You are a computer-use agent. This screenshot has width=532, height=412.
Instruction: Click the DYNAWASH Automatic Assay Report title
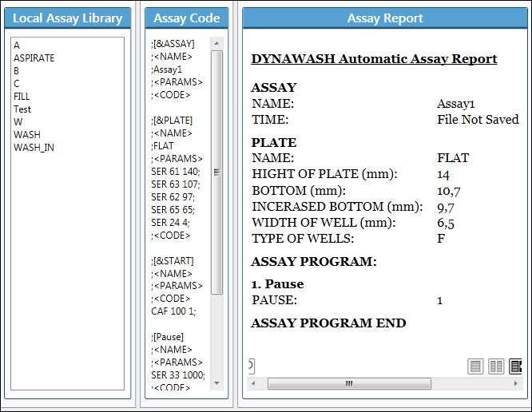tap(374, 59)
